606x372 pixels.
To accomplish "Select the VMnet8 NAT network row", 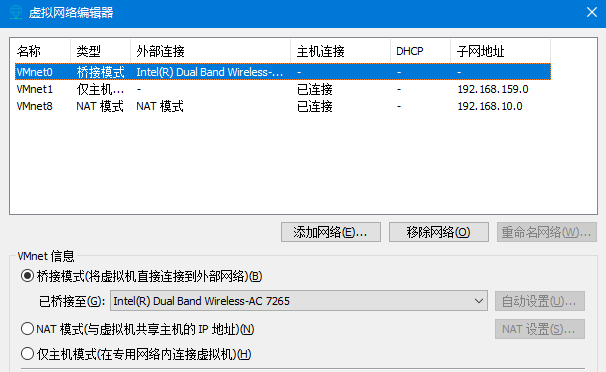I will 283,106.
